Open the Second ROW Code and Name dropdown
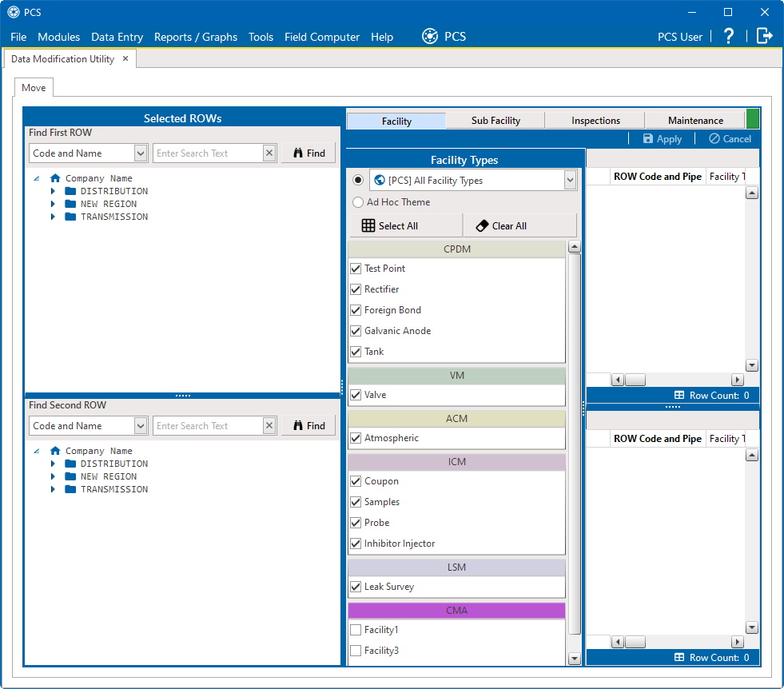Image resolution: width=784 pixels, height=689 pixels. tap(141, 425)
